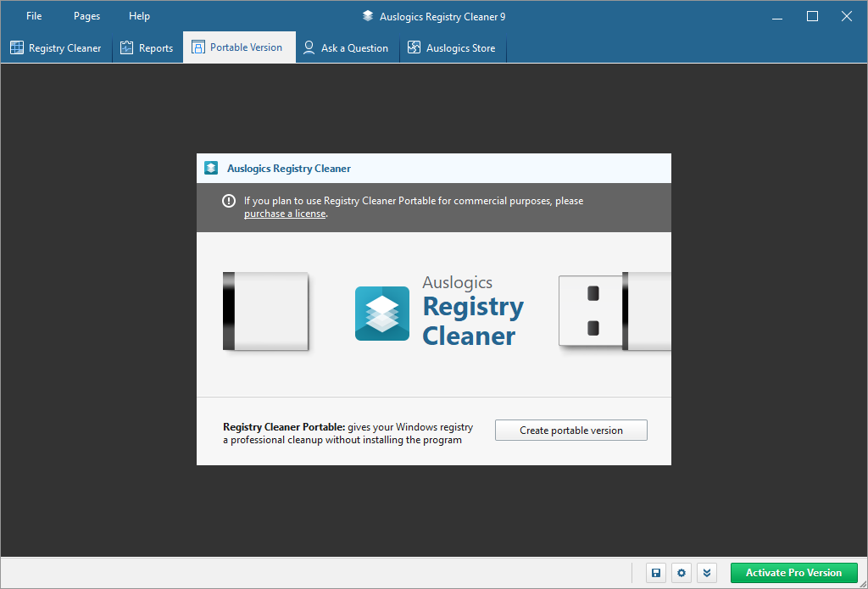
Task: Click the Auslogics logo in title bar
Action: (368, 16)
